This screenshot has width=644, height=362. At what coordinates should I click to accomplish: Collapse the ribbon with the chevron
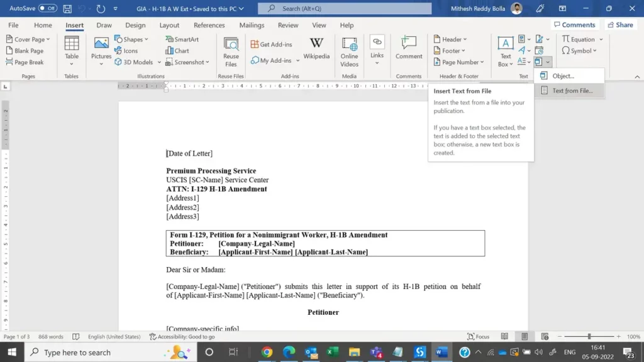pyautogui.click(x=637, y=77)
